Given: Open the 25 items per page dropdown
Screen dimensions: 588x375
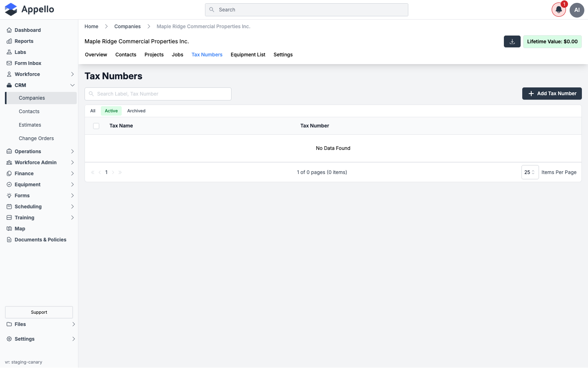Looking at the screenshot, I should 530,172.
